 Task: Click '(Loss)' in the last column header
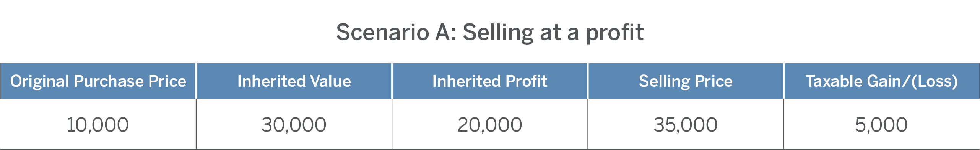click(934, 81)
